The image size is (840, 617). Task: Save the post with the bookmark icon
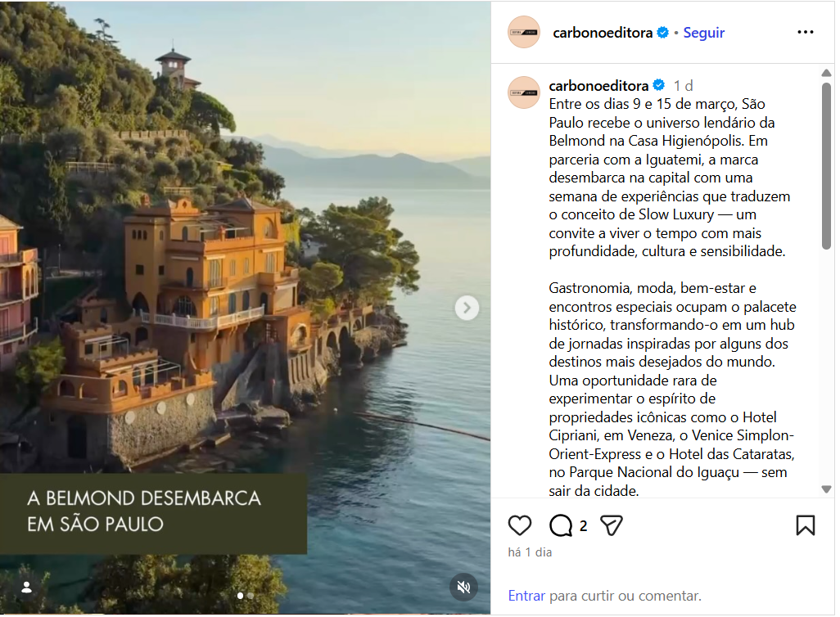coord(805,525)
